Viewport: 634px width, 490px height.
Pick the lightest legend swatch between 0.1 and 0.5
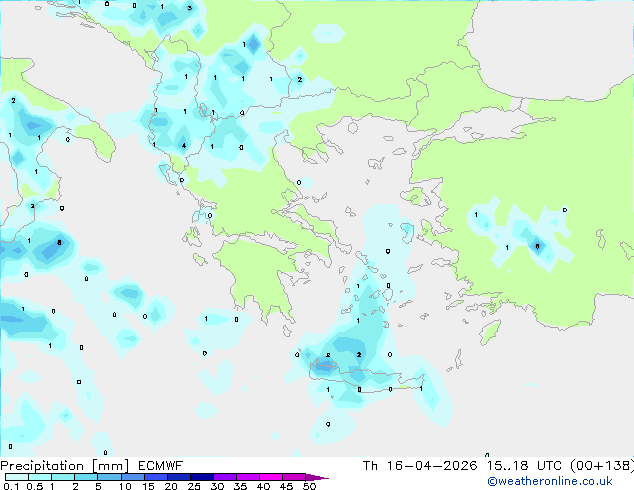[17, 477]
